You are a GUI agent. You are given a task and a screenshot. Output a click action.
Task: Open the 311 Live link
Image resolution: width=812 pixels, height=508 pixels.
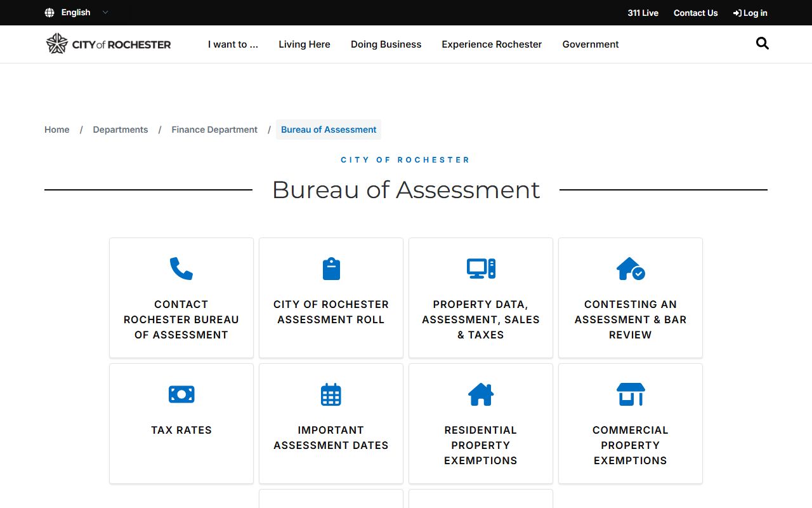coord(643,13)
